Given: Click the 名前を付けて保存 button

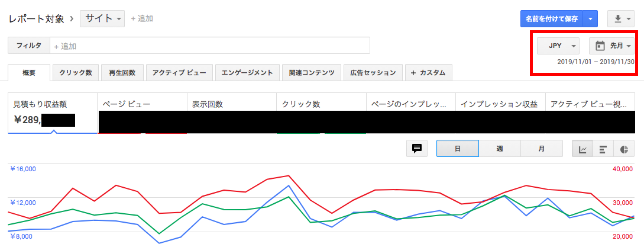Looking at the screenshot, I should pos(551,19).
